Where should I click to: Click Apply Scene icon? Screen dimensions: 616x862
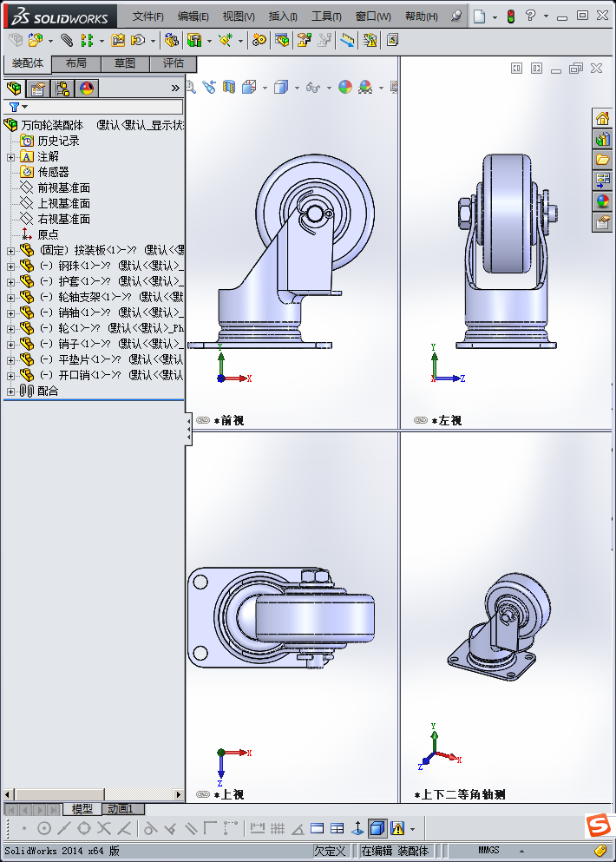pyautogui.click(x=365, y=87)
